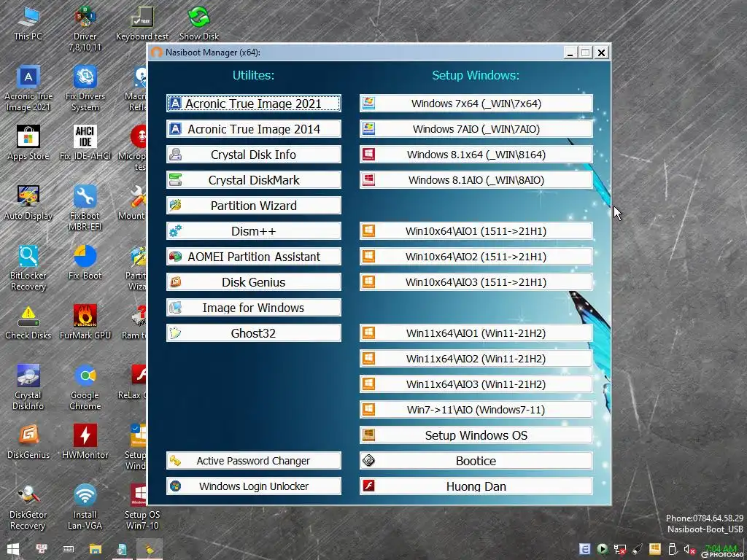Click the USB safely remove tray icon
Viewport: 747px width, 560px height.
pyautogui.click(x=672, y=550)
